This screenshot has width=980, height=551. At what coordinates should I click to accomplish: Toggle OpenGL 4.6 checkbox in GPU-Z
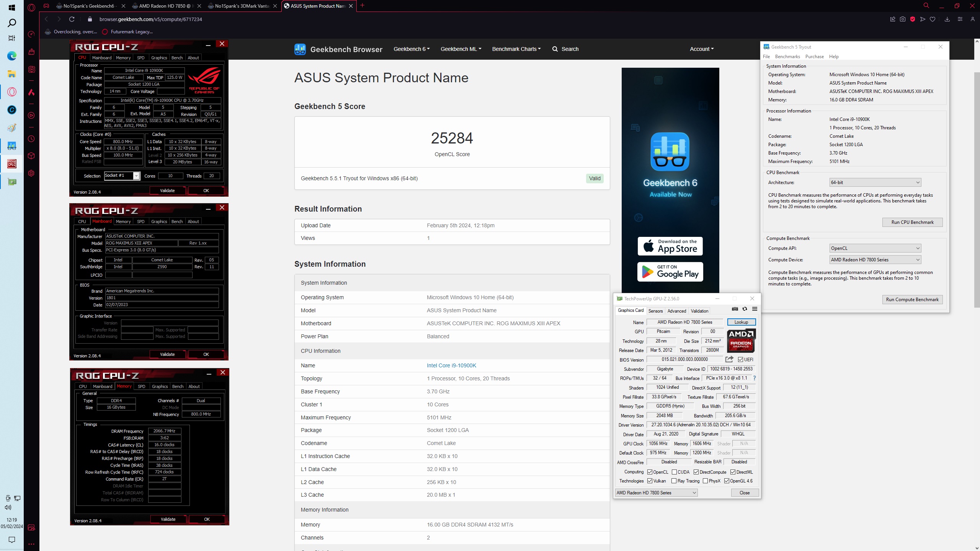tap(727, 481)
